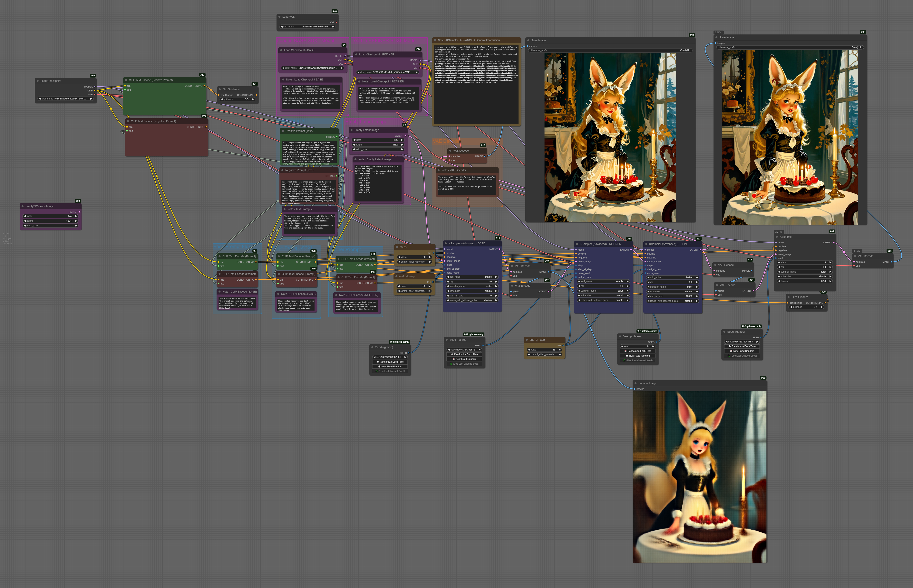Viewport: 913px width, 588px height.
Task: Click SEED output port of Seed node #81
Action: (x=483, y=346)
